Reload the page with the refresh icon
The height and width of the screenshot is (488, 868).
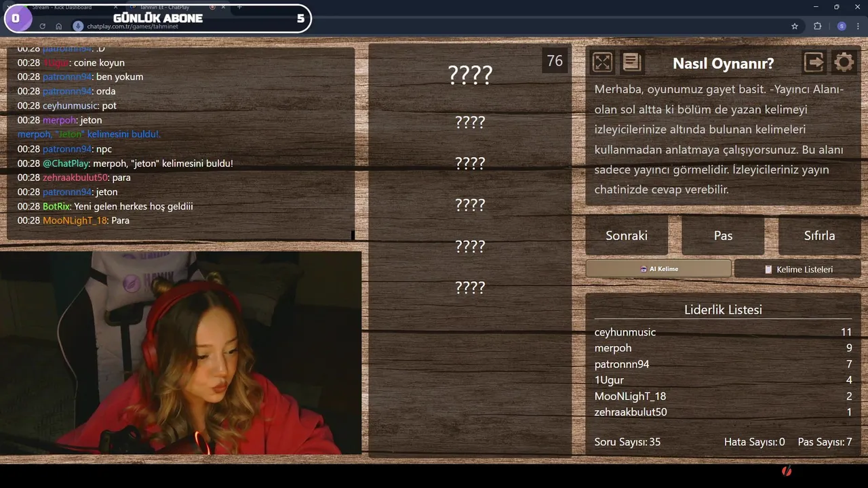[x=43, y=26]
